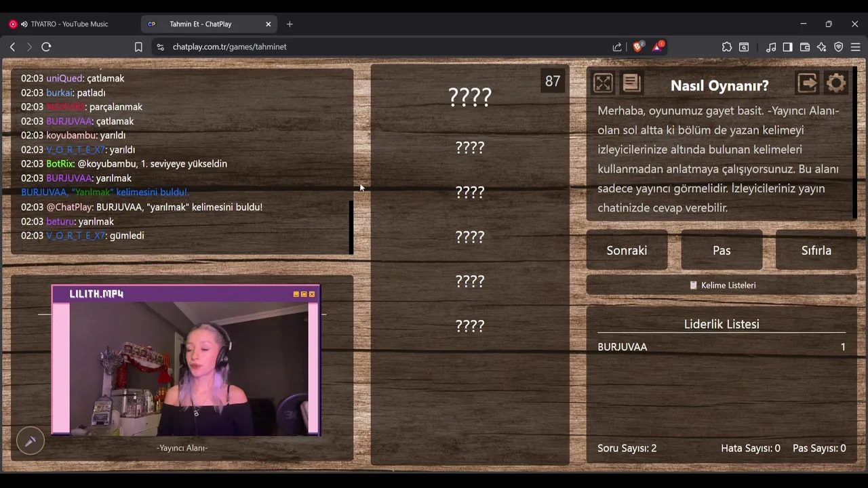Click uniQued username in chat
The height and width of the screenshot is (488, 868).
(64, 79)
